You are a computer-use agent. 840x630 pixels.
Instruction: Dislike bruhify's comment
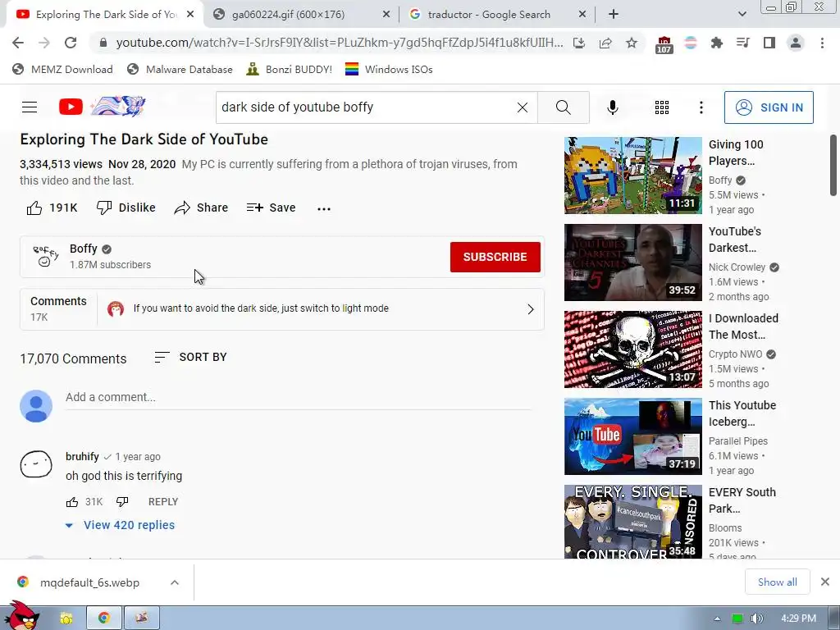tap(122, 502)
